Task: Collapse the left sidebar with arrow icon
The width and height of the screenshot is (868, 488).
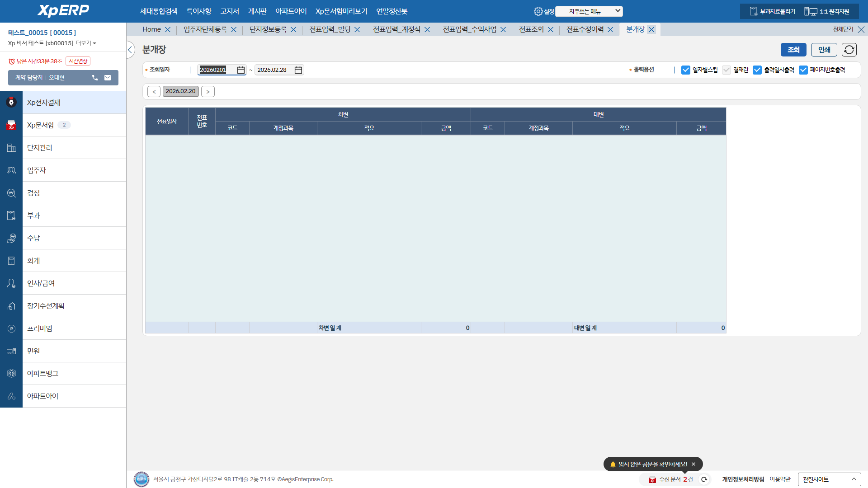Action: pos(130,50)
